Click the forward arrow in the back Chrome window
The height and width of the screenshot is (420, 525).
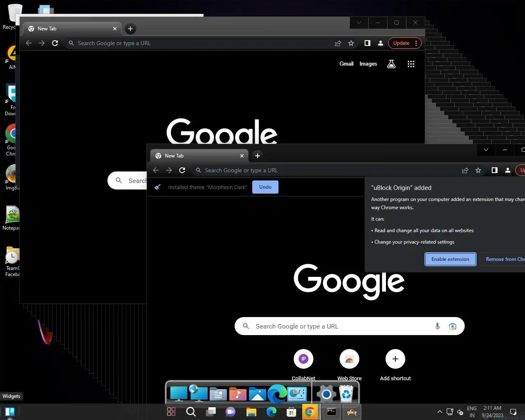[x=42, y=43]
